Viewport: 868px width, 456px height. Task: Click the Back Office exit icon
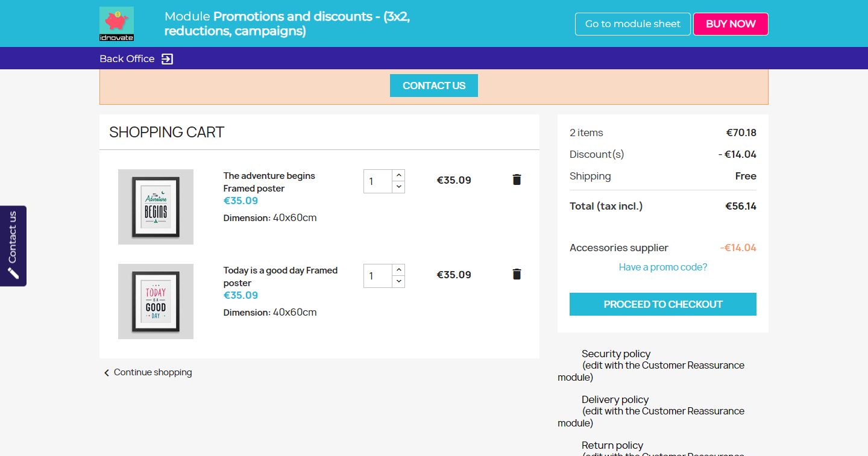pos(167,59)
